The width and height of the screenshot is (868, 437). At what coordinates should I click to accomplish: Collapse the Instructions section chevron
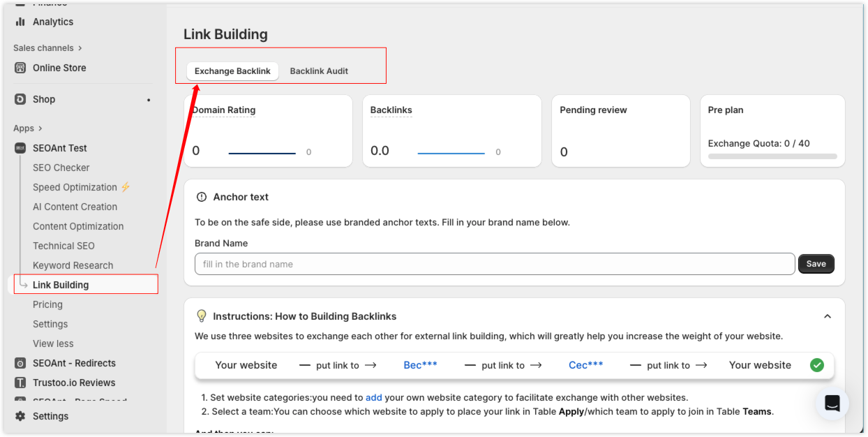[x=827, y=316]
